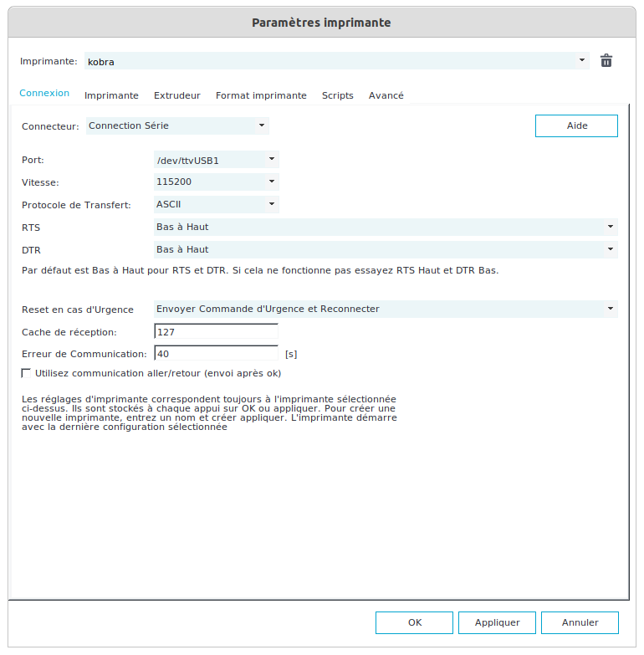Viewport: 644px width, 655px height.
Task: Click the '[s]' unit label
Action: click(291, 354)
